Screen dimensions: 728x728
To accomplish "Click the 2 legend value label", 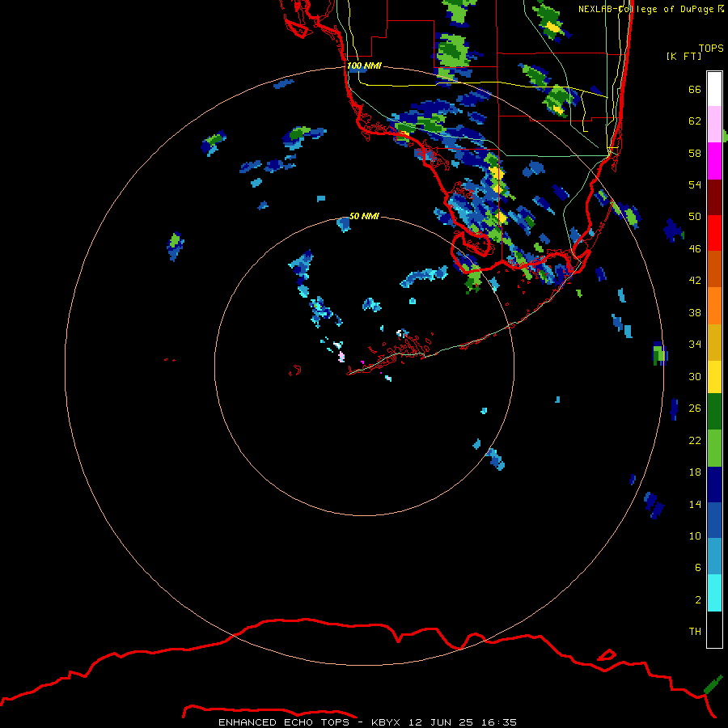I will [x=698, y=600].
